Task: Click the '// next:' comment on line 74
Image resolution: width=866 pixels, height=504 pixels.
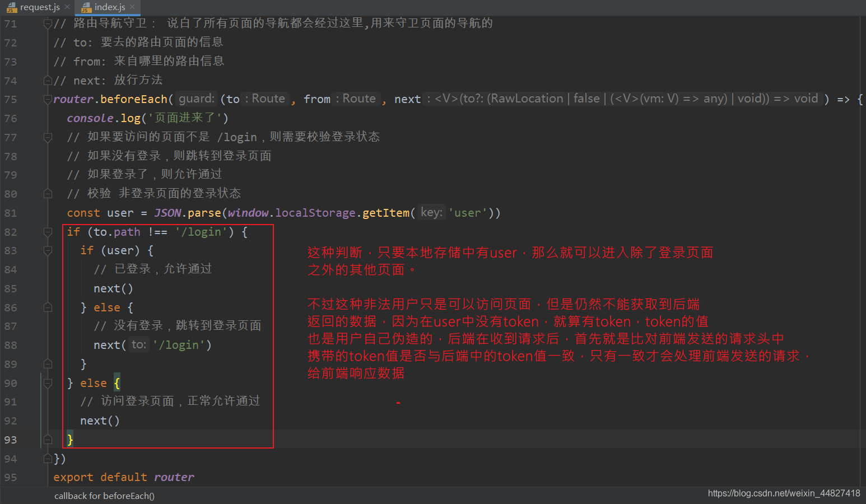Action: click(x=108, y=81)
